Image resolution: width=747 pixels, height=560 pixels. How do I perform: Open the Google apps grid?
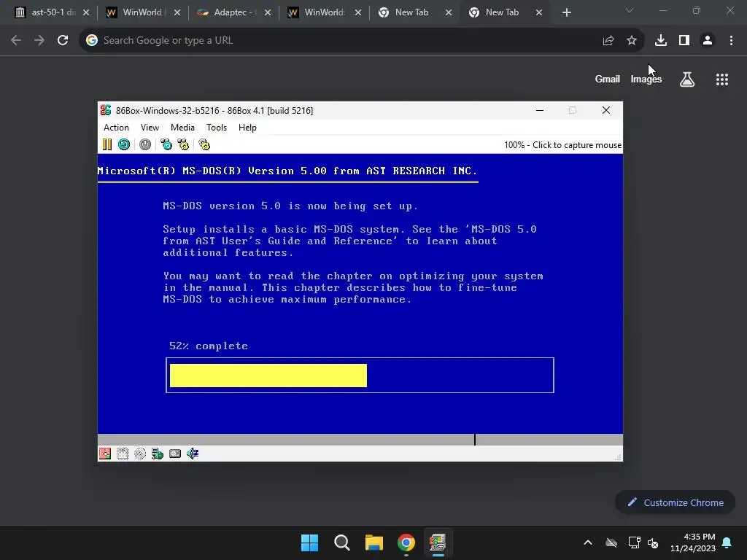click(x=722, y=79)
